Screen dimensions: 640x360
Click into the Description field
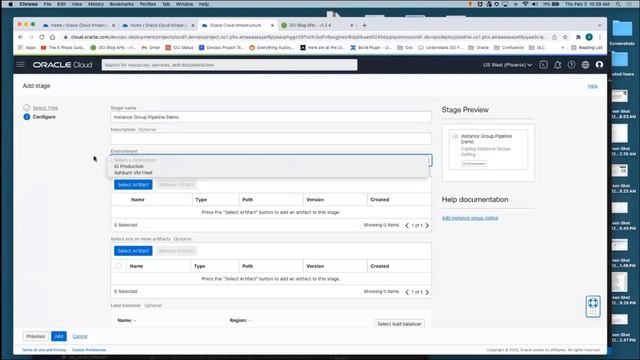click(271, 138)
